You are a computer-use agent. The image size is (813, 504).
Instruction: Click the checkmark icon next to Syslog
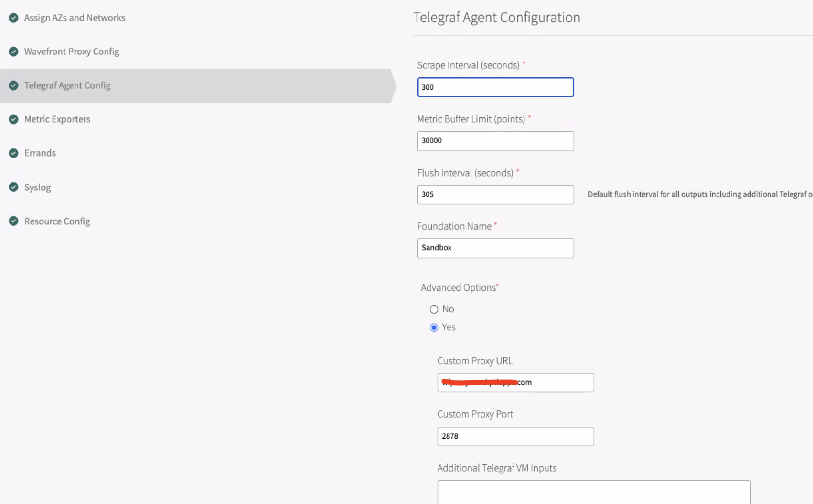click(x=13, y=187)
